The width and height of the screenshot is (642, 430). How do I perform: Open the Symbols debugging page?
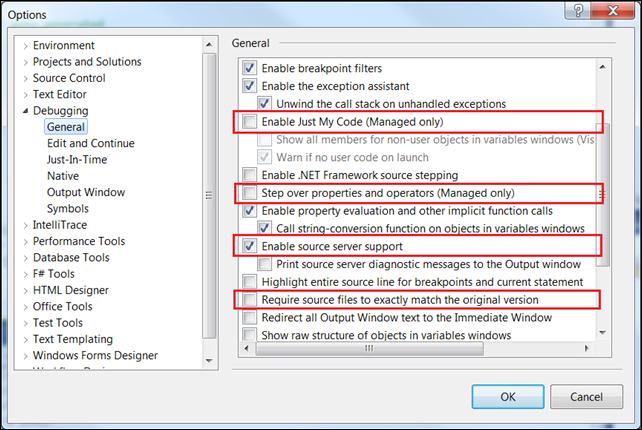coord(67,209)
